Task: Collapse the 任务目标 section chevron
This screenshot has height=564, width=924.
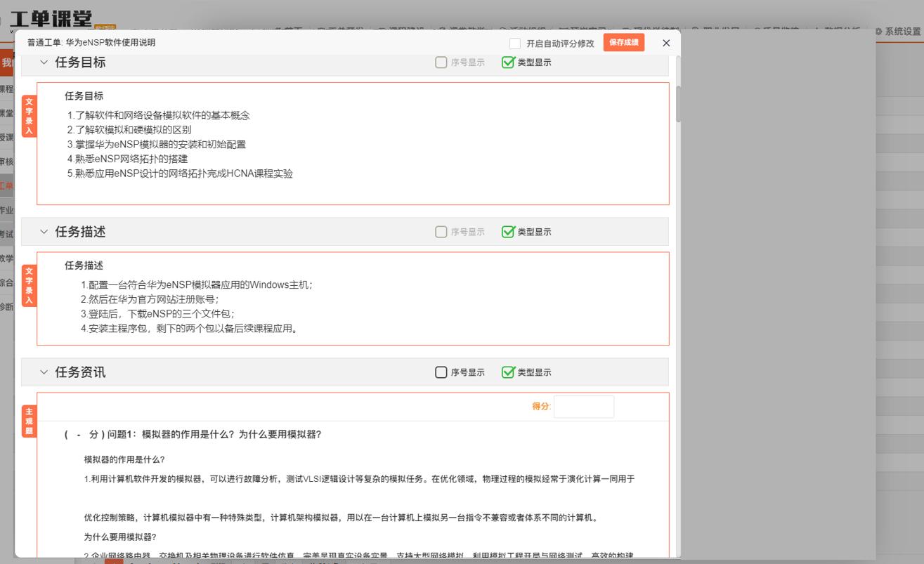Action: pyautogui.click(x=44, y=62)
